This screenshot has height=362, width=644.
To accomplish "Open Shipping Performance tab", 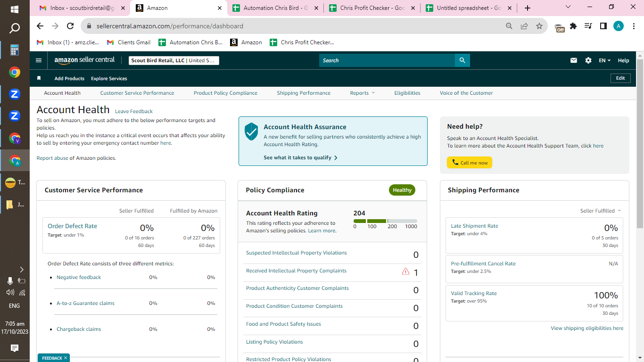I will (x=304, y=93).
